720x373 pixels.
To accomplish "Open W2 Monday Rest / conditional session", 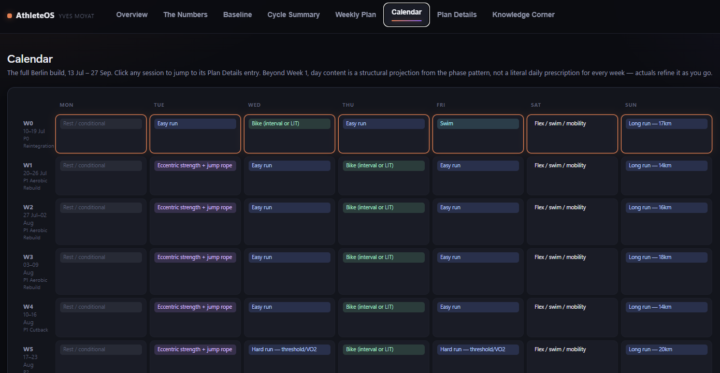I will [x=101, y=208].
